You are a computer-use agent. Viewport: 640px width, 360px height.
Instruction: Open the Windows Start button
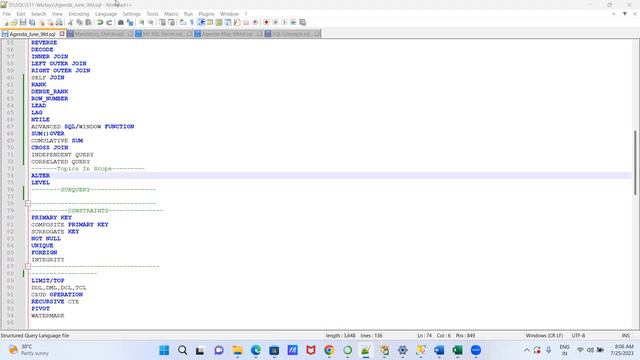click(x=164, y=350)
